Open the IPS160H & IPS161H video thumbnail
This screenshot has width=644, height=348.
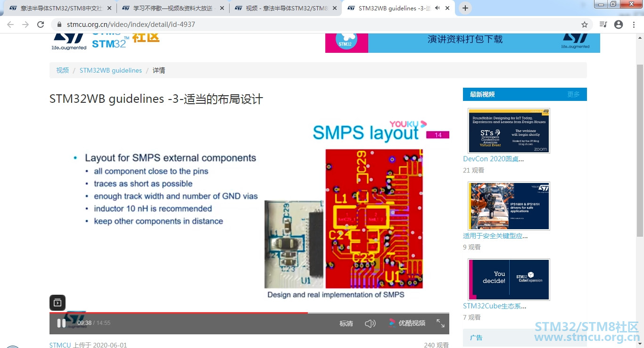[x=509, y=206]
